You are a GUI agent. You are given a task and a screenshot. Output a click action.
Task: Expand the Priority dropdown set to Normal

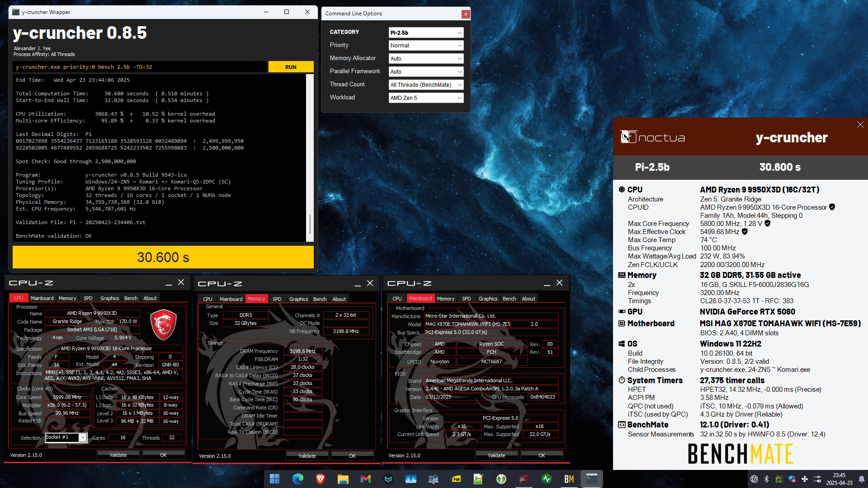tap(426, 46)
